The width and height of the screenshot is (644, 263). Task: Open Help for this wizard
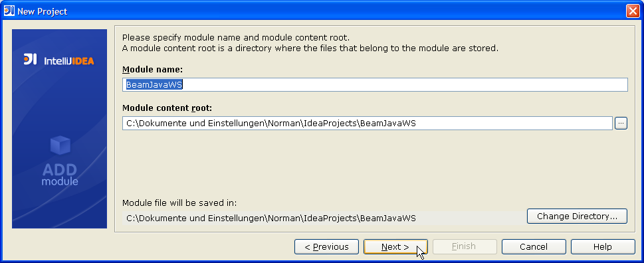(603, 246)
